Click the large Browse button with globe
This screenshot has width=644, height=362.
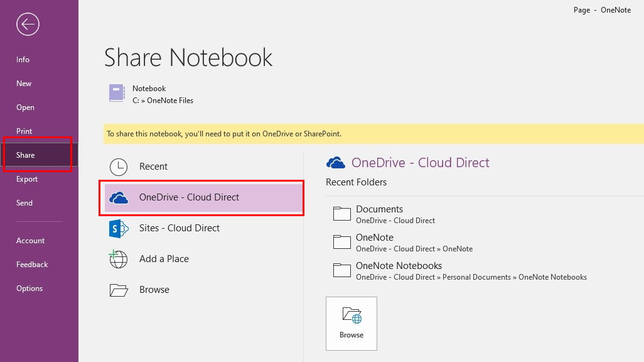[x=352, y=324]
